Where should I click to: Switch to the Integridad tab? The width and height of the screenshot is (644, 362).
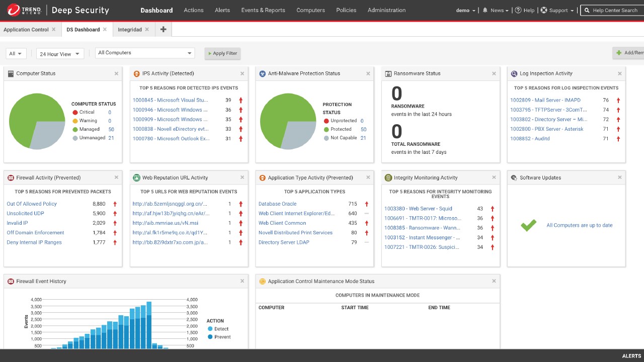point(130,30)
